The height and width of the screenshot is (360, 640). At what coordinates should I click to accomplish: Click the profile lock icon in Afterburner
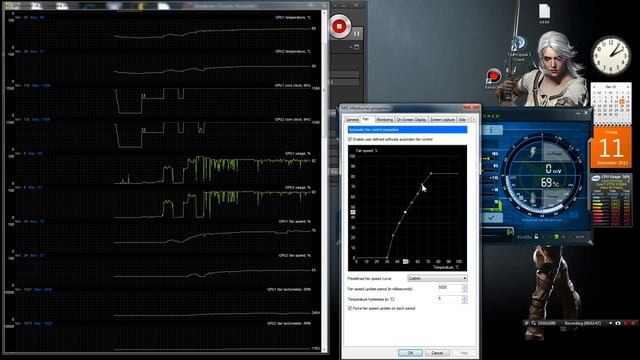click(x=536, y=237)
